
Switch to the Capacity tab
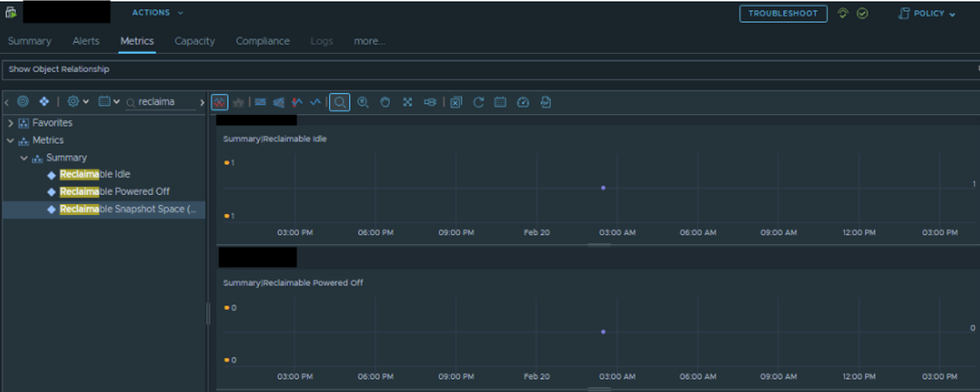pos(194,41)
